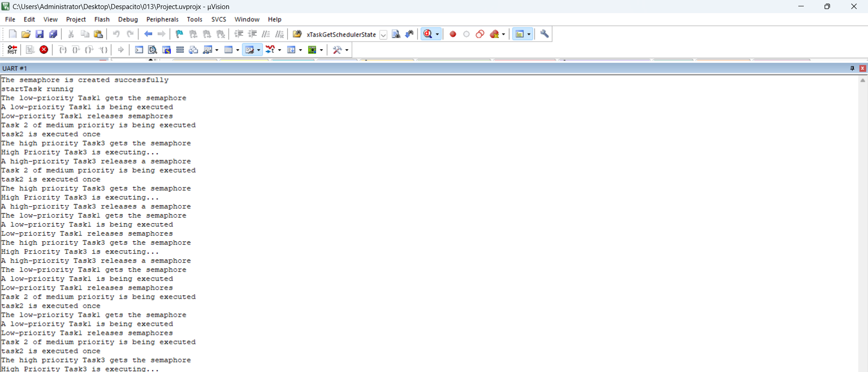This screenshot has width=868, height=372.
Task: Close the UART #1 panel
Action: [863, 68]
